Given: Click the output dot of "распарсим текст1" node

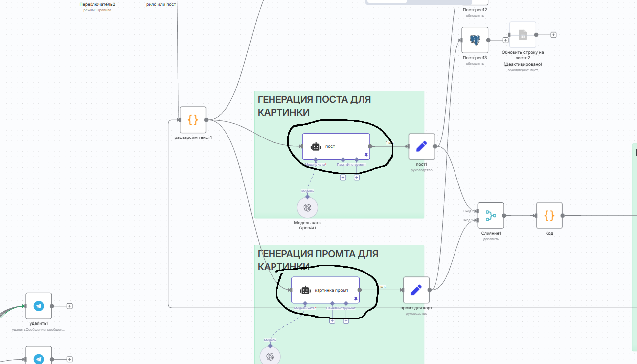Looking at the screenshot, I should [206, 120].
